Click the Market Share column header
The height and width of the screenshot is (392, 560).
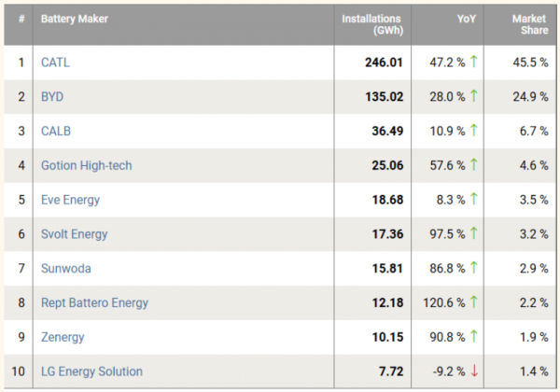tap(529, 24)
